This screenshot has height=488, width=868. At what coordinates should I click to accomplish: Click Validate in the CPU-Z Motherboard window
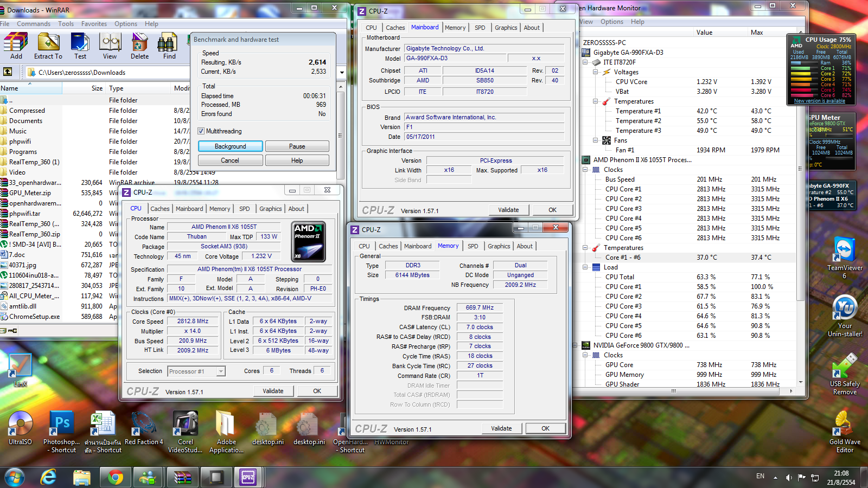point(508,210)
